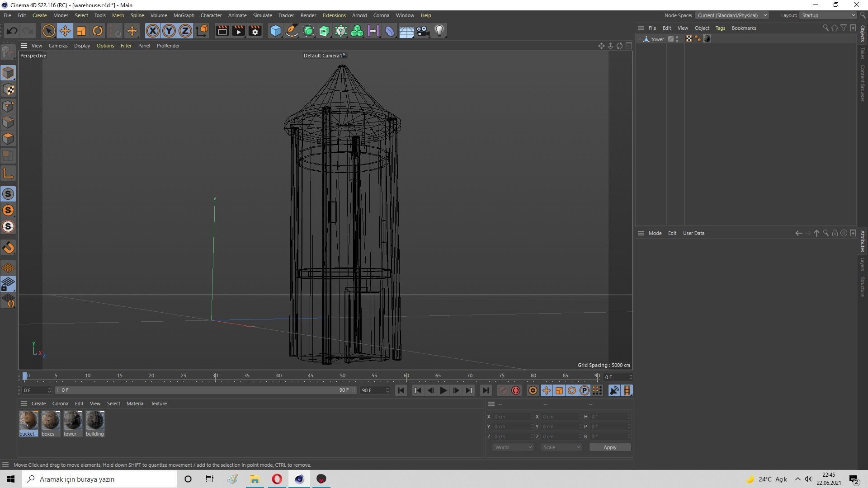Toggle Y axis lock
Image resolution: width=868 pixels, height=488 pixels.
click(x=169, y=31)
